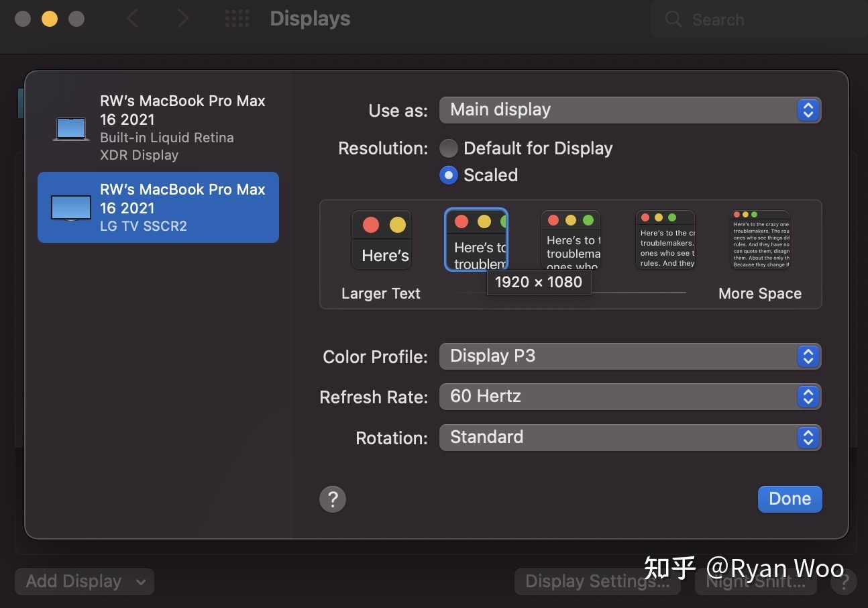868x608 pixels.
Task: Click the LG TV monitor icon
Action: tap(71, 207)
